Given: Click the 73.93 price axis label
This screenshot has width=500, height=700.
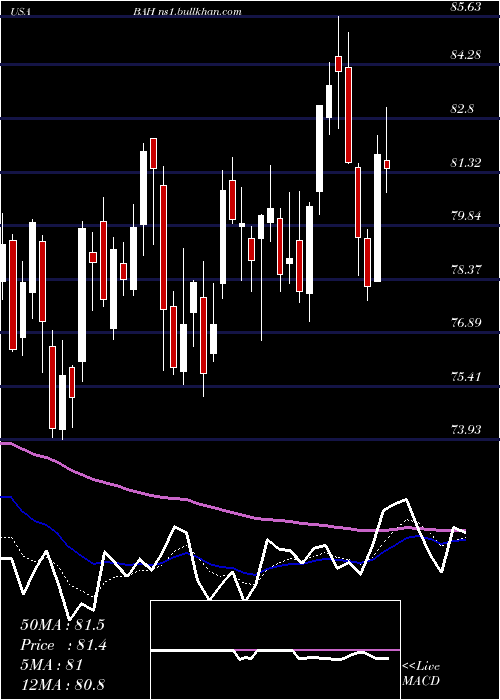Looking at the screenshot, I should pos(466,429).
